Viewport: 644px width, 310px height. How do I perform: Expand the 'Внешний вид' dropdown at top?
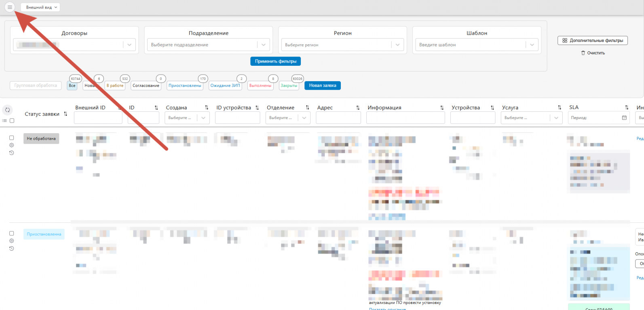coord(40,7)
